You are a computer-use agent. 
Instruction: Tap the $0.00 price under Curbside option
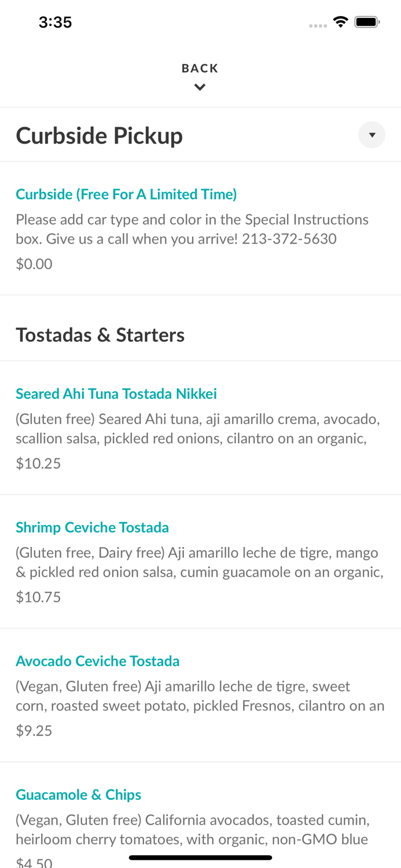coord(34,263)
